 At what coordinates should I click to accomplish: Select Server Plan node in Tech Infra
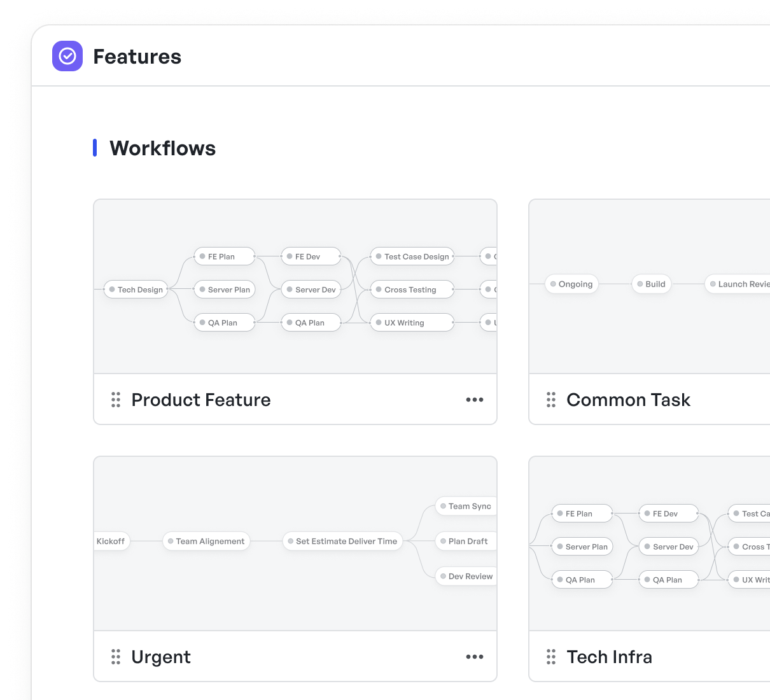click(582, 547)
